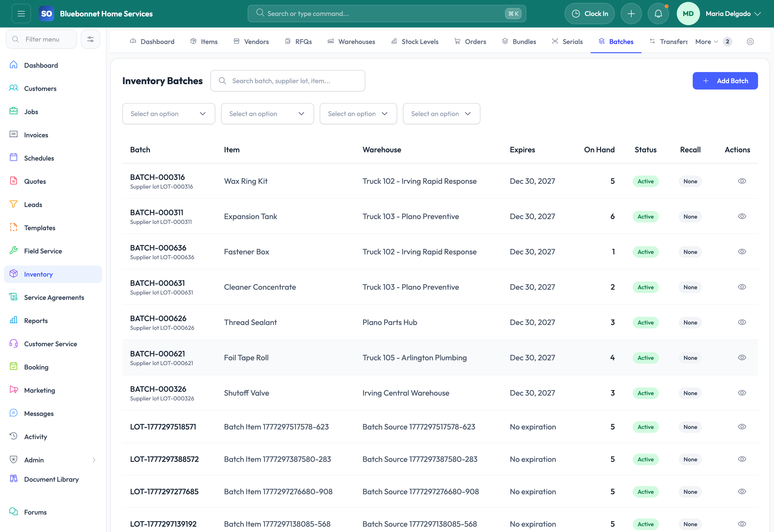Expand the Admin sidebar section
774x532 pixels.
click(x=53, y=460)
